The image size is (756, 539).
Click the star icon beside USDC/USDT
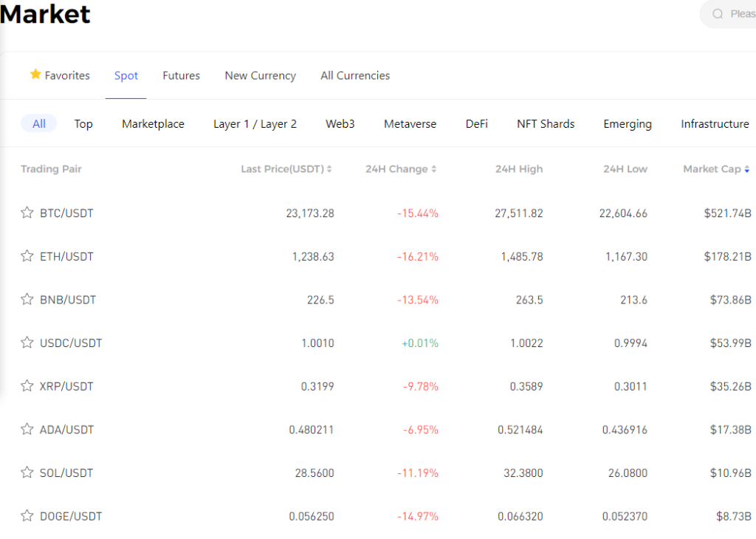(27, 343)
